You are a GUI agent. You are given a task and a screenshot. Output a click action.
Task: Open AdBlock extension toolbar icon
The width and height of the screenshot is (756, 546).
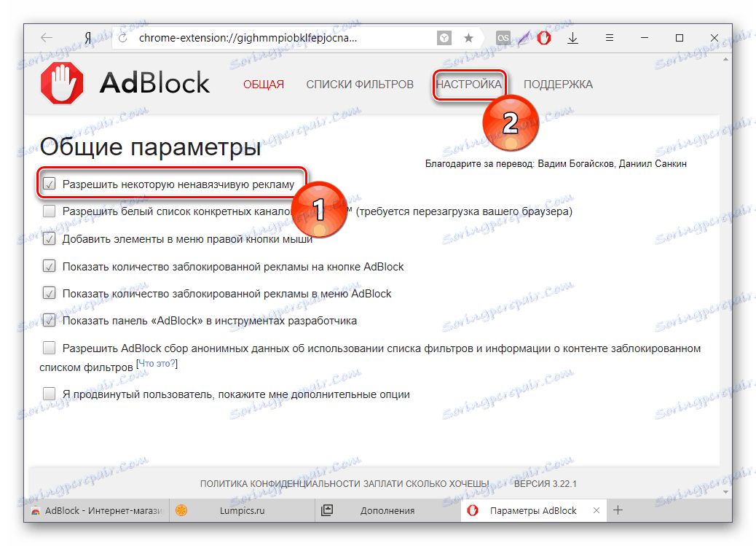544,38
